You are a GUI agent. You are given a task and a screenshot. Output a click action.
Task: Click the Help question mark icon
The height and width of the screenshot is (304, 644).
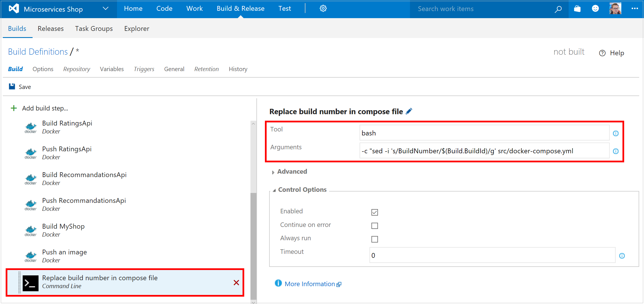(602, 53)
